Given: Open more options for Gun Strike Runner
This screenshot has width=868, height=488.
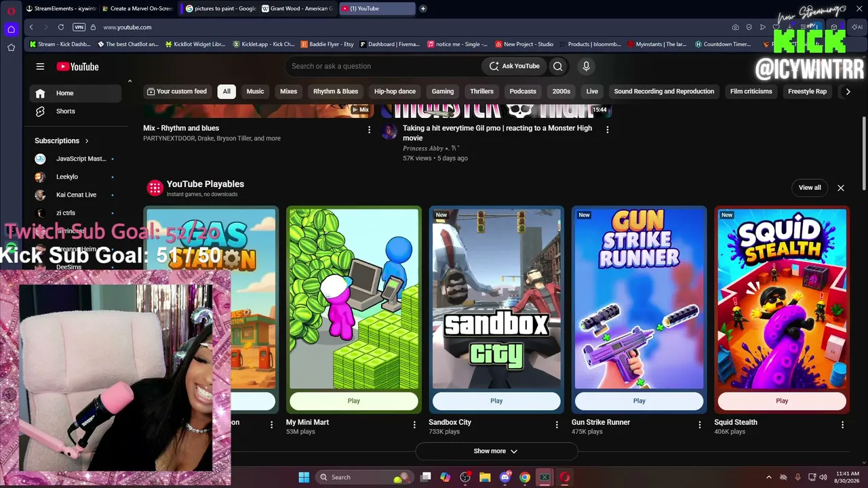Looking at the screenshot, I should (x=700, y=424).
